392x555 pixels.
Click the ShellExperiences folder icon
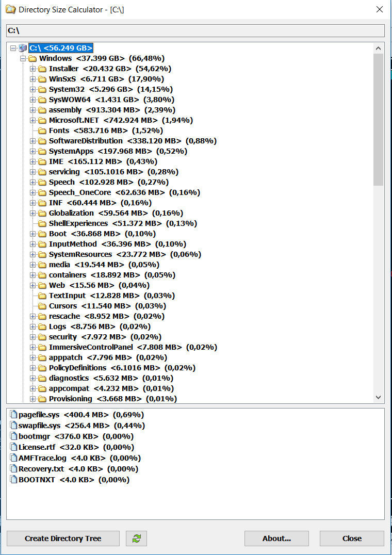coord(42,223)
